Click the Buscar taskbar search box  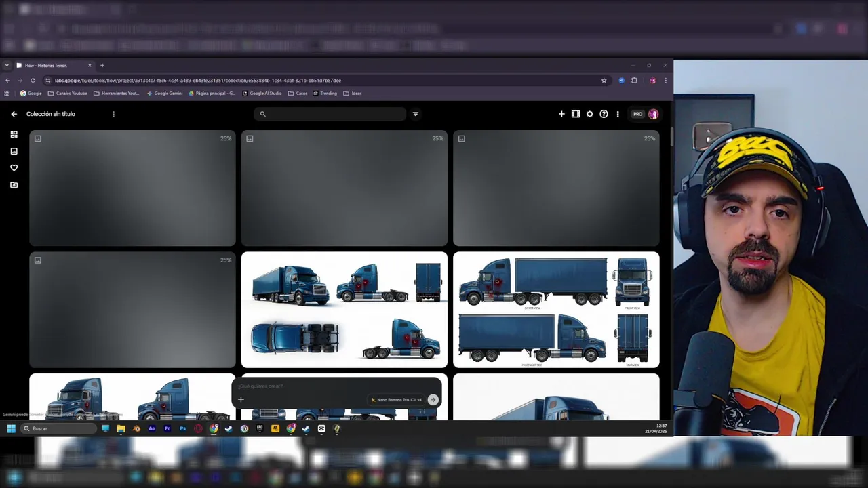pos(58,428)
